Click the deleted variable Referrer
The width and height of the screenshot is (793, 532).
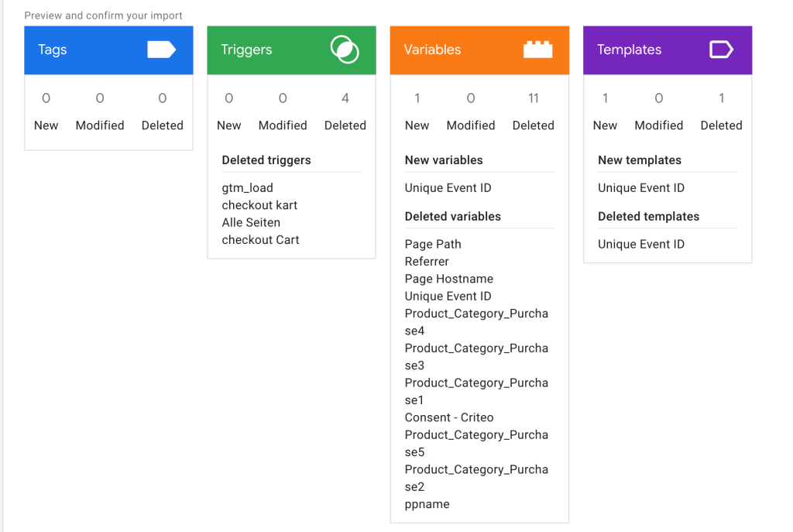click(x=427, y=261)
